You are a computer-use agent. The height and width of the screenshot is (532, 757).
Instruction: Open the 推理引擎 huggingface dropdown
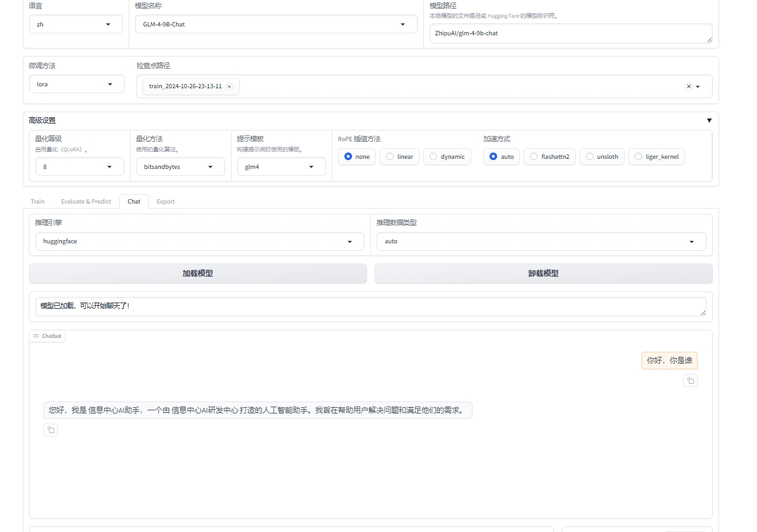point(197,241)
